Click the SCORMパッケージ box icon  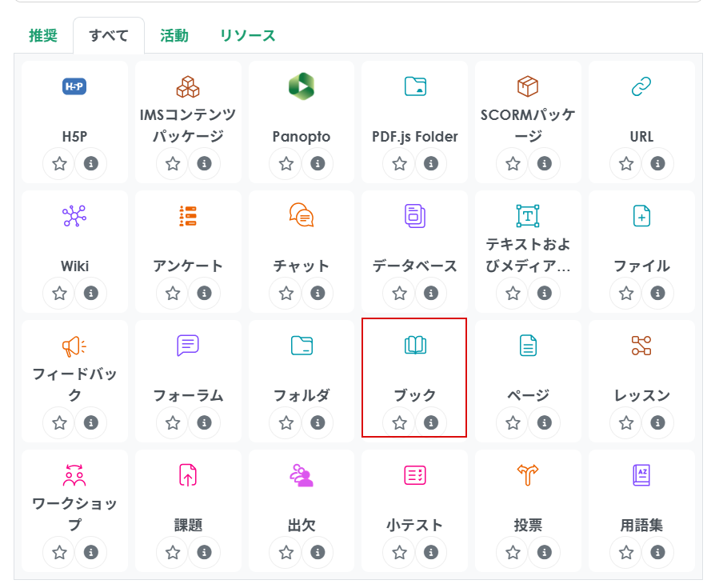click(x=528, y=86)
